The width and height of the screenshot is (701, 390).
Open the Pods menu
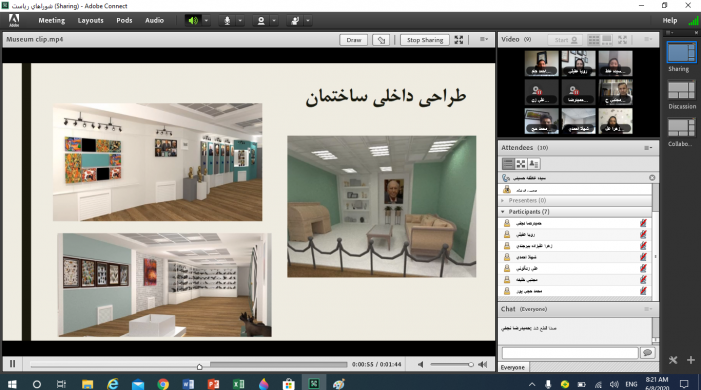124,20
